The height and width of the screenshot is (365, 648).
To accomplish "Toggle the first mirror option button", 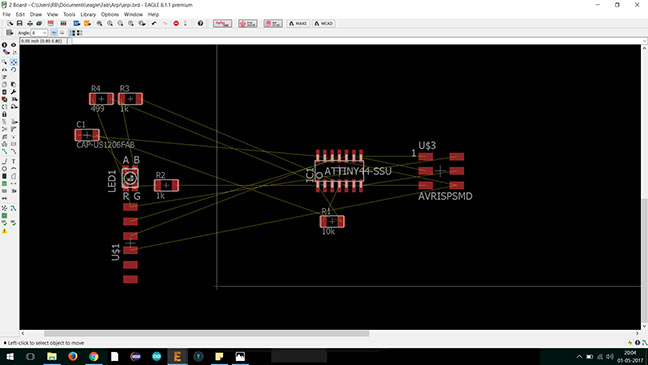I will click(54, 32).
